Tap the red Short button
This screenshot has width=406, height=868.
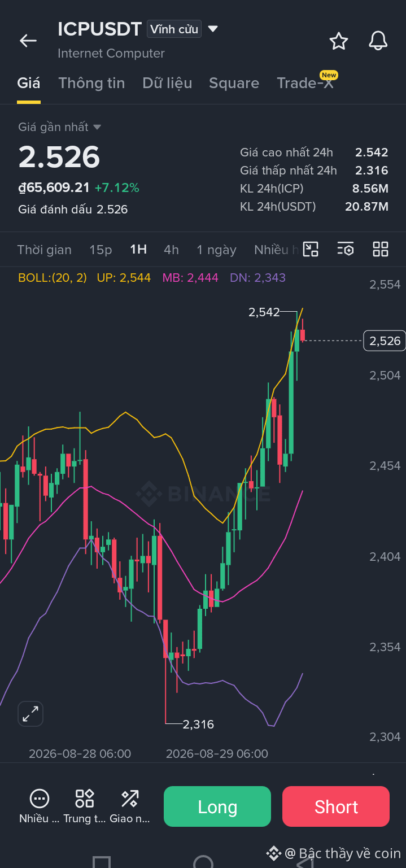point(336,806)
